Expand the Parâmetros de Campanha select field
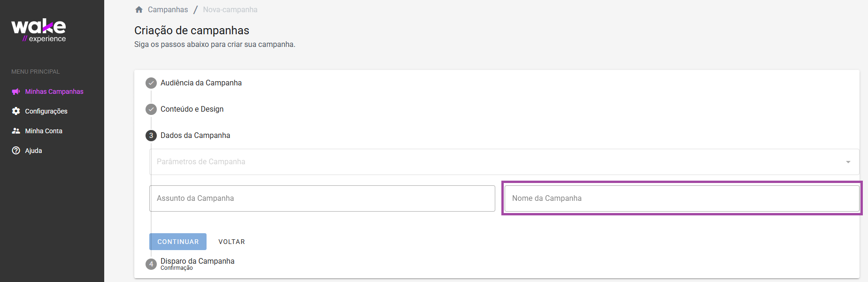The height and width of the screenshot is (282, 868). [x=504, y=162]
